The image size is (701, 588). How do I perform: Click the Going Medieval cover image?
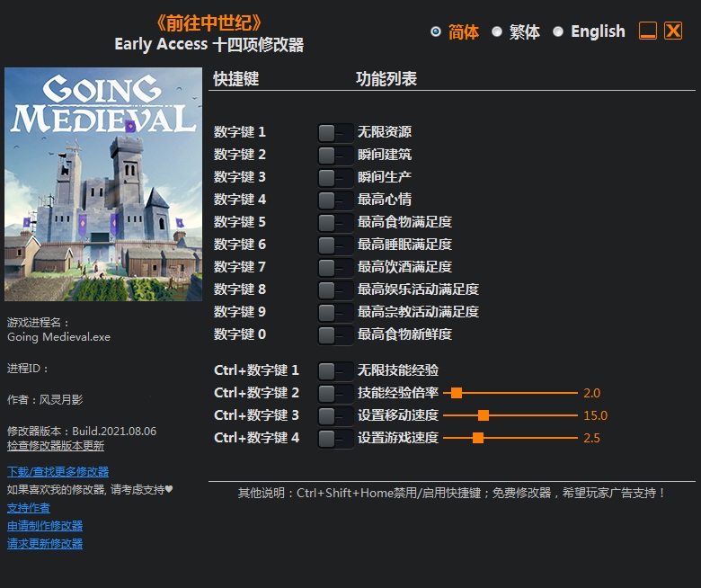103,184
